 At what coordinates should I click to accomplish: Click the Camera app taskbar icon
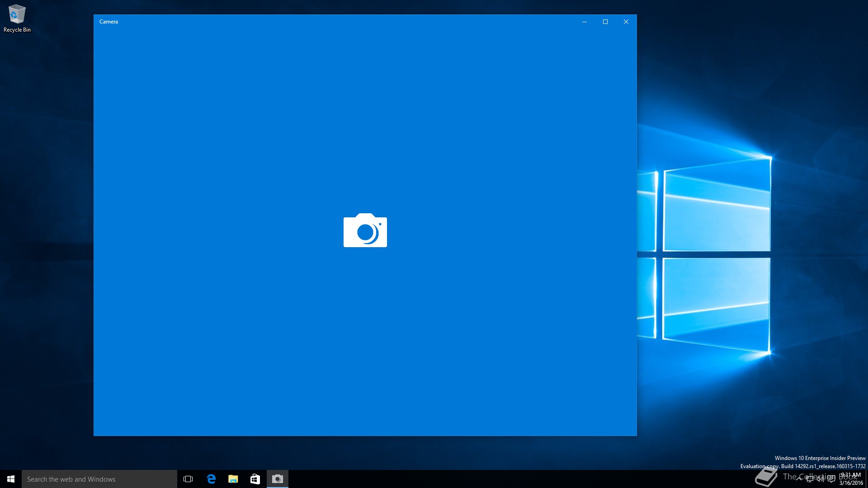tap(277, 479)
